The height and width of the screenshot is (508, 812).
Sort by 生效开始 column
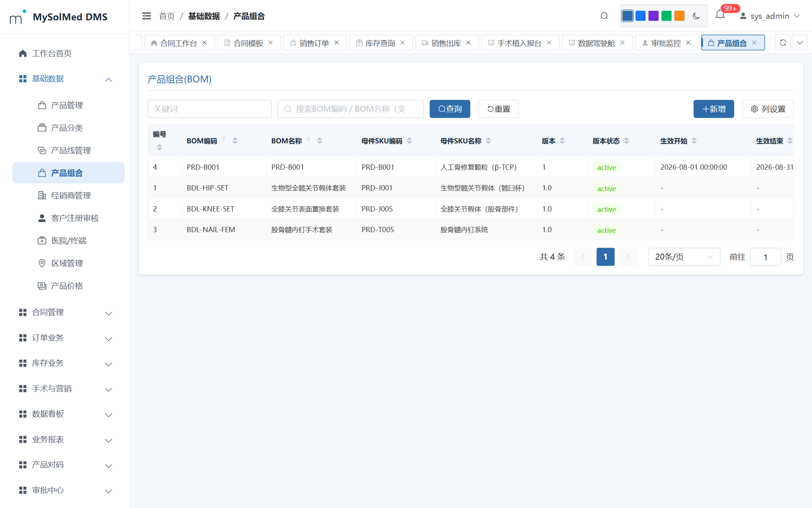point(694,141)
